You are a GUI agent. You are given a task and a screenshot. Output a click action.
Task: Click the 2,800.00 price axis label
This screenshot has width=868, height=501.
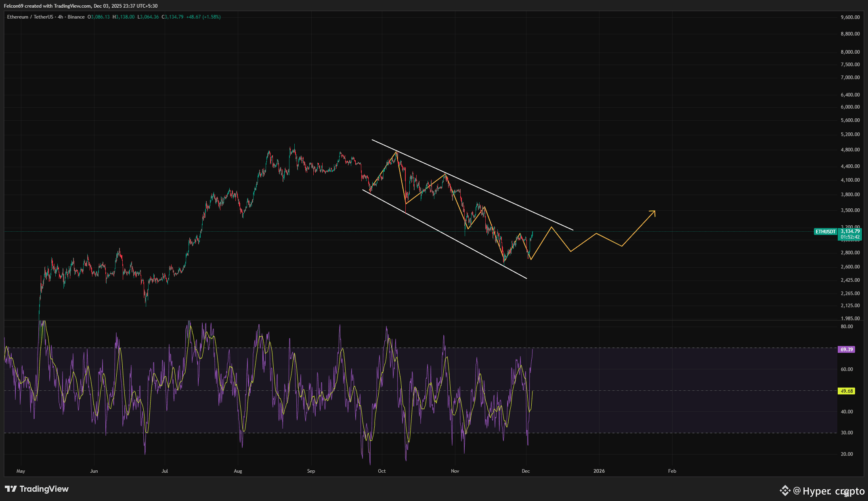tap(850, 253)
